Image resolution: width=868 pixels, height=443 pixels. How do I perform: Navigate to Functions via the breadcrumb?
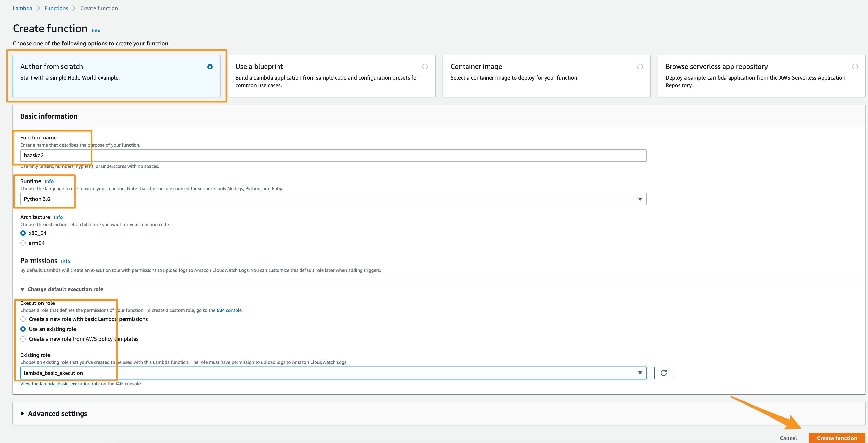point(56,8)
